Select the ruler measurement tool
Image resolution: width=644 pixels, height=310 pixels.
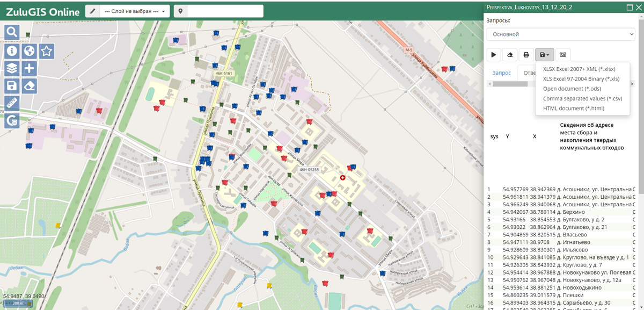12,103
